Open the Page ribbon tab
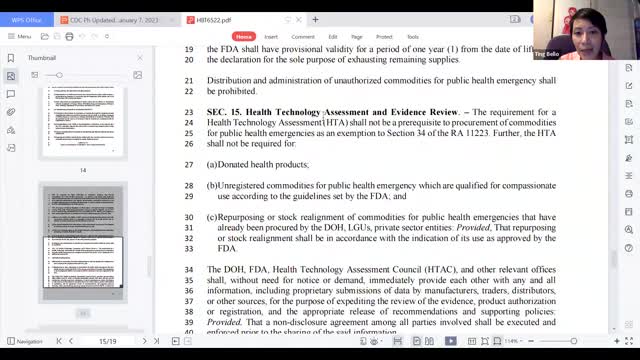The width and height of the screenshot is (640, 360). 357,37
